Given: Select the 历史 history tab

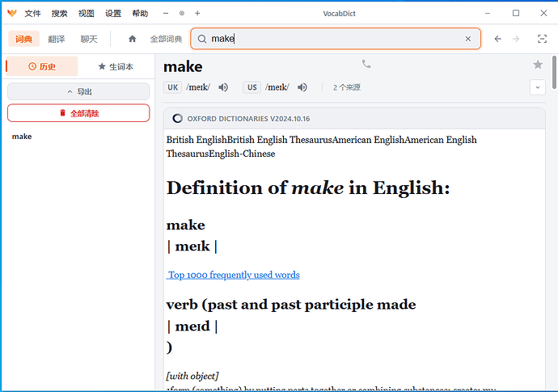Looking at the screenshot, I should point(42,66).
